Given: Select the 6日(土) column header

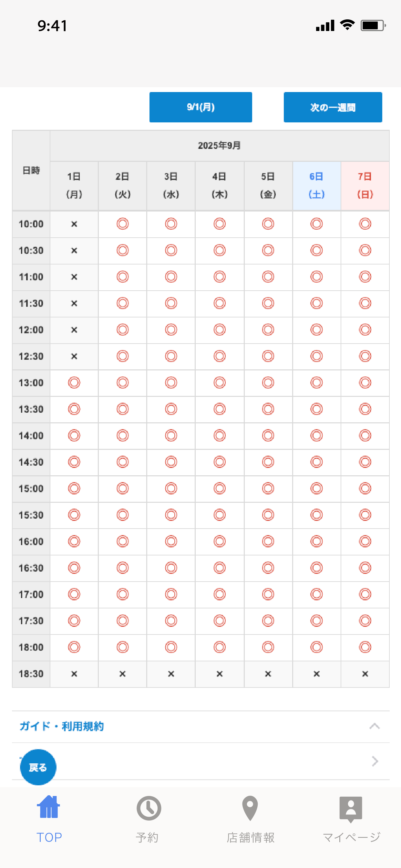Looking at the screenshot, I should click(x=316, y=186).
